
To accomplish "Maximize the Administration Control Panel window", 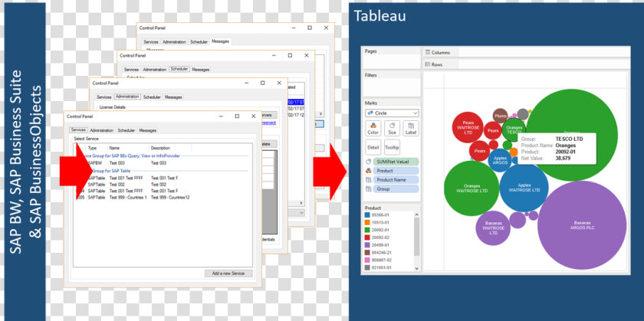I will pos(263,83).
